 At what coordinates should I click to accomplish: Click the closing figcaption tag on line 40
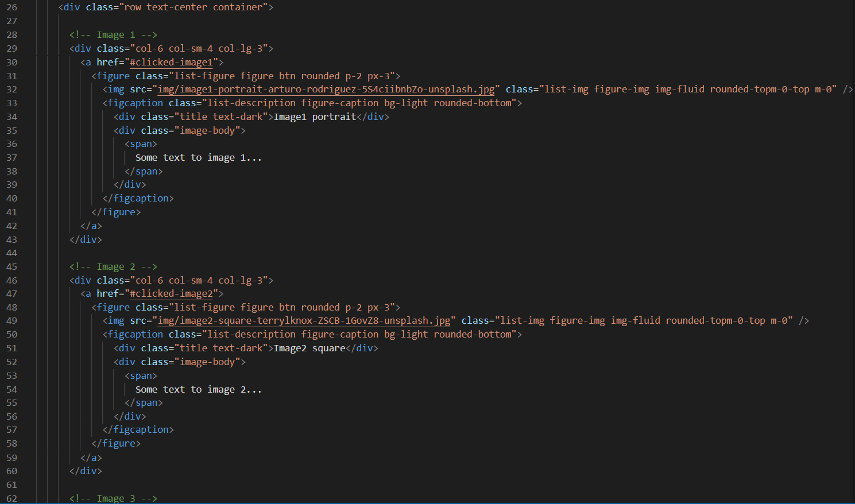[x=138, y=198]
